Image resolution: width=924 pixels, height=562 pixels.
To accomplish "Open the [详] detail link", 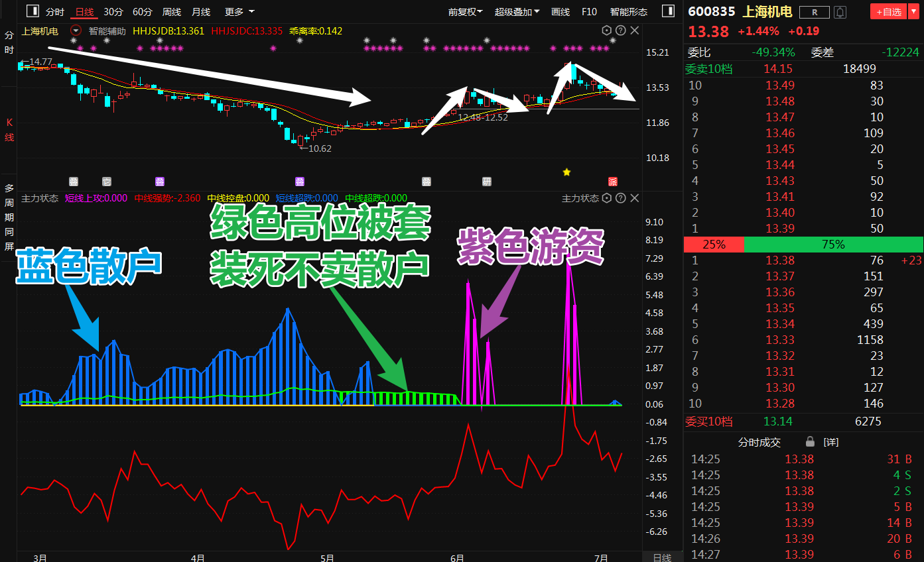I will 830,442.
